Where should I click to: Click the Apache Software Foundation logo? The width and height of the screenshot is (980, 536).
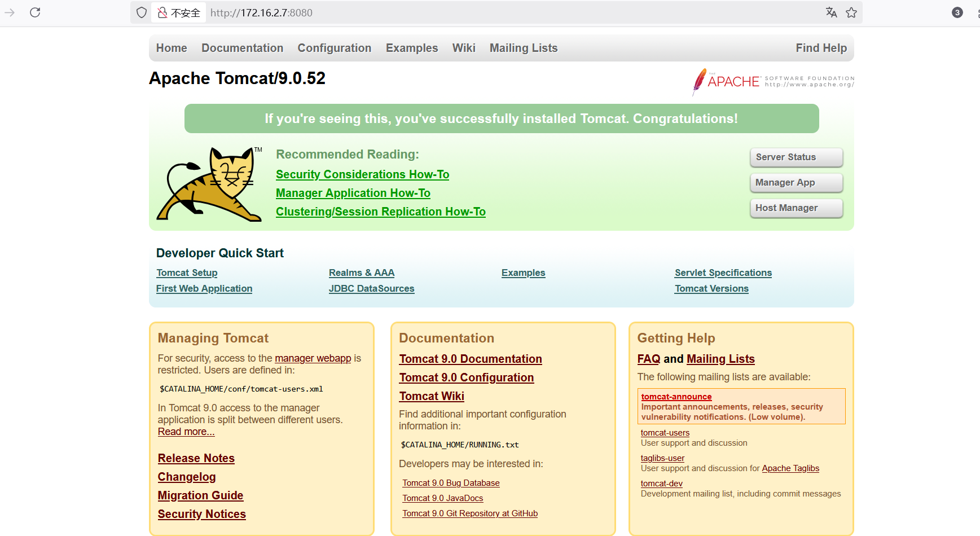click(x=773, y=82)
